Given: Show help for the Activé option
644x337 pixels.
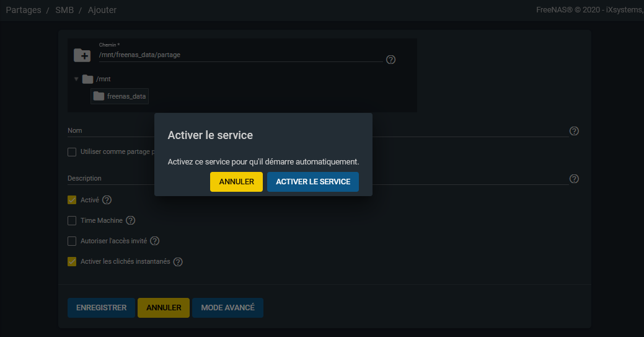Looking at the screenshot, I should tap(107, 200).
